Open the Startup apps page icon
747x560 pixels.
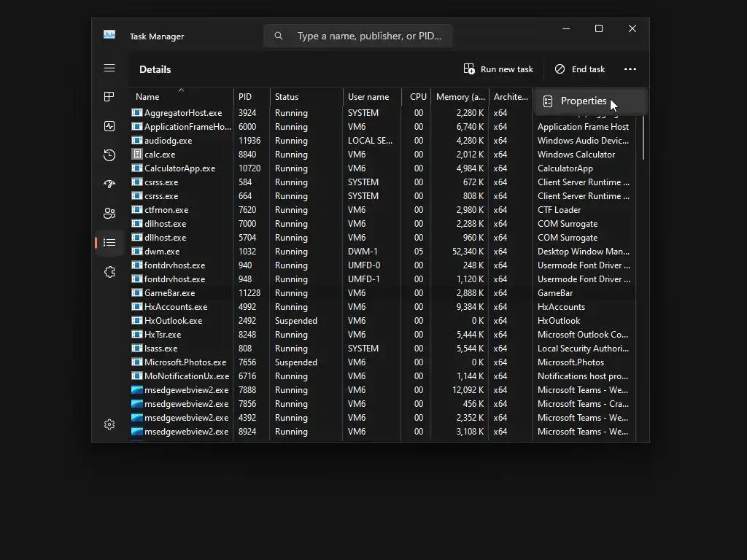pyautogui.click(x=109, y=184)
